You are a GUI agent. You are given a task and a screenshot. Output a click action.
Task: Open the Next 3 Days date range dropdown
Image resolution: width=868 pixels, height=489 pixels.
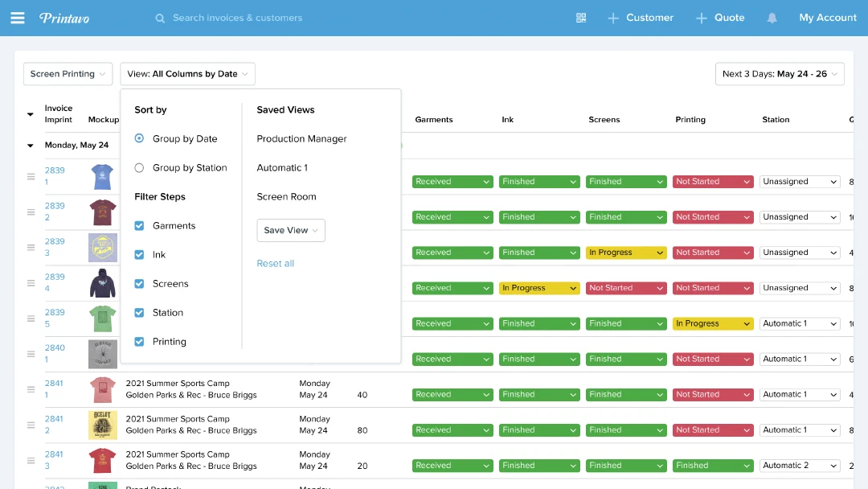click(x=780, y=74)
